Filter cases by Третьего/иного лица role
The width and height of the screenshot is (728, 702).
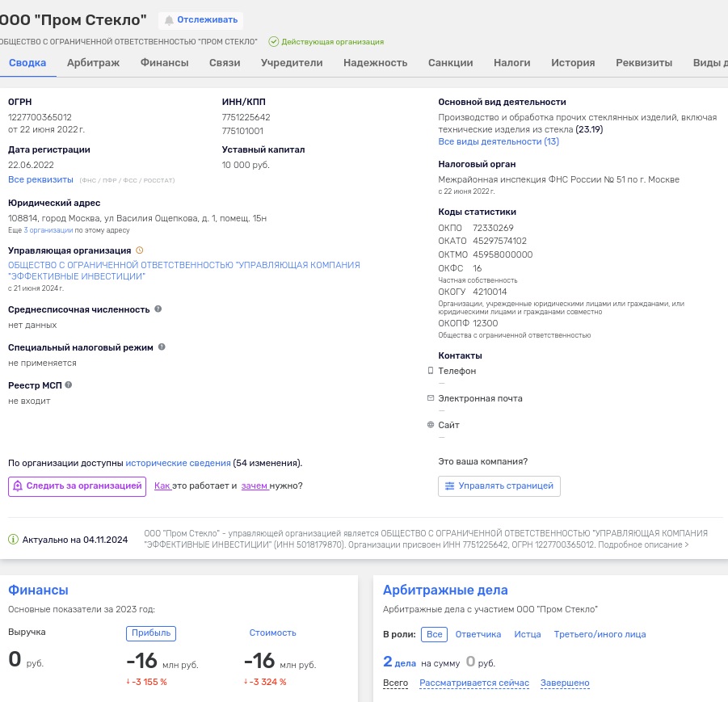[600, 634]
